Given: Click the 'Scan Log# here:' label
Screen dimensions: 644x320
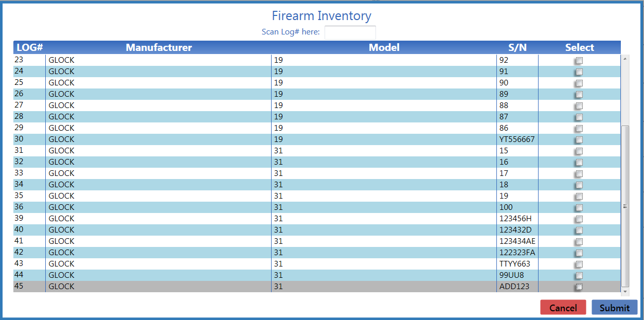Looking at the screenshot, I should point(291,32).
